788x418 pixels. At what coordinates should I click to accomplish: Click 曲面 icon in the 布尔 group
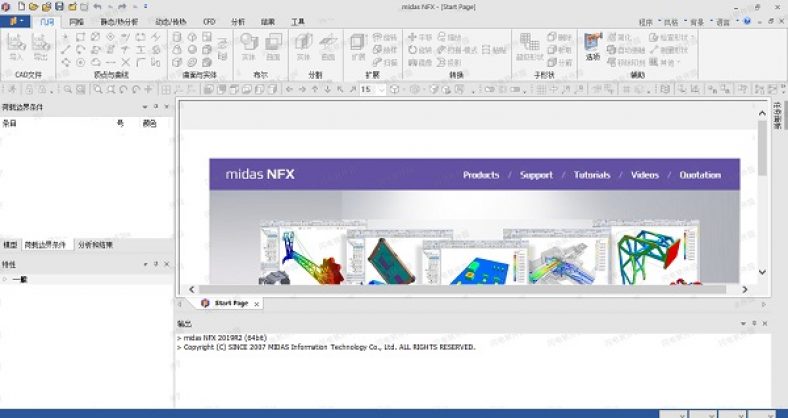pyautogui.click(x=273, y=48)
